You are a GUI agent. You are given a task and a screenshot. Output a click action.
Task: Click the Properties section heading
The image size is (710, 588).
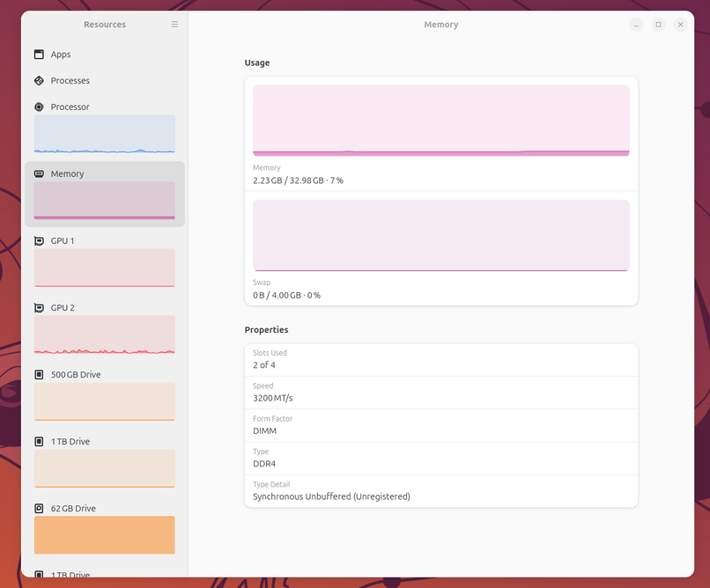[266, 330]
